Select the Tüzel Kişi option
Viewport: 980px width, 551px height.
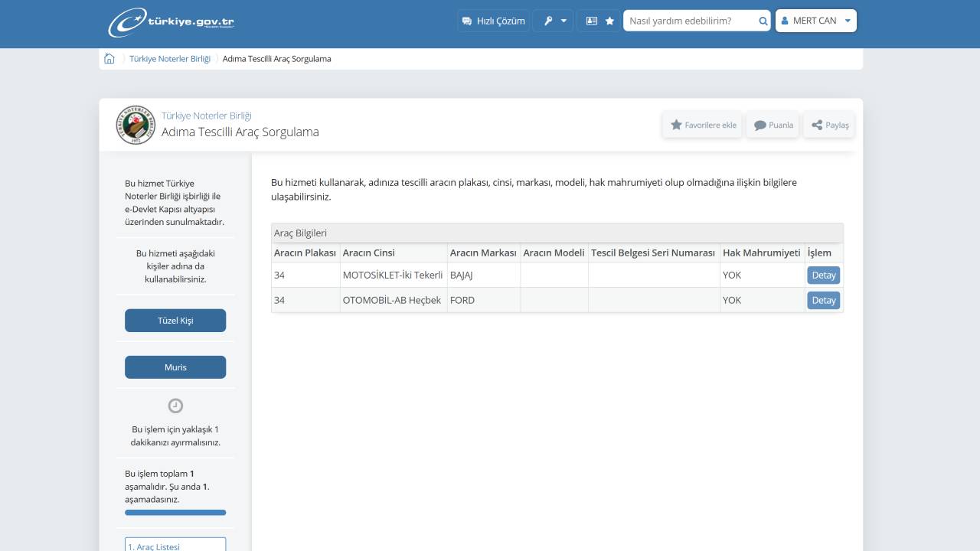(175, 321)
